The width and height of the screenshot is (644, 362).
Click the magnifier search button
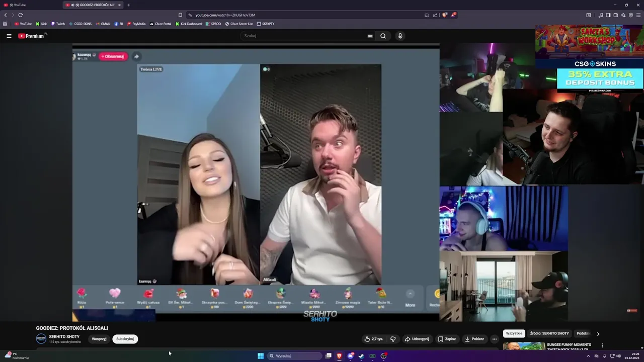[x=383, y=36]
